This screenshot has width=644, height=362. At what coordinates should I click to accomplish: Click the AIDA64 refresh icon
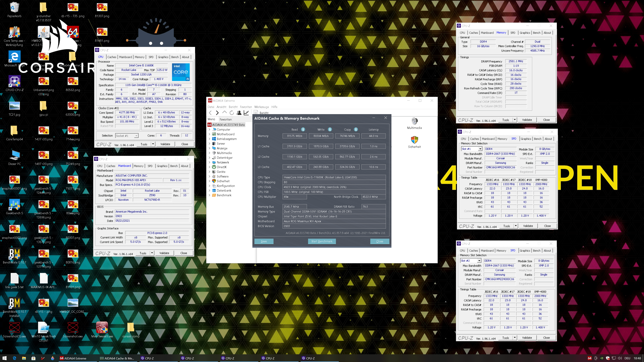pos(232,113)
